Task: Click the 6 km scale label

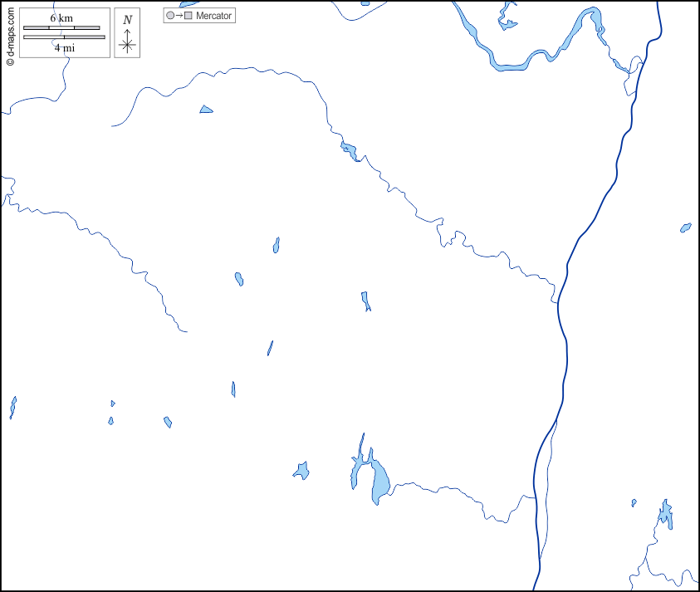Action: point(61,18)
